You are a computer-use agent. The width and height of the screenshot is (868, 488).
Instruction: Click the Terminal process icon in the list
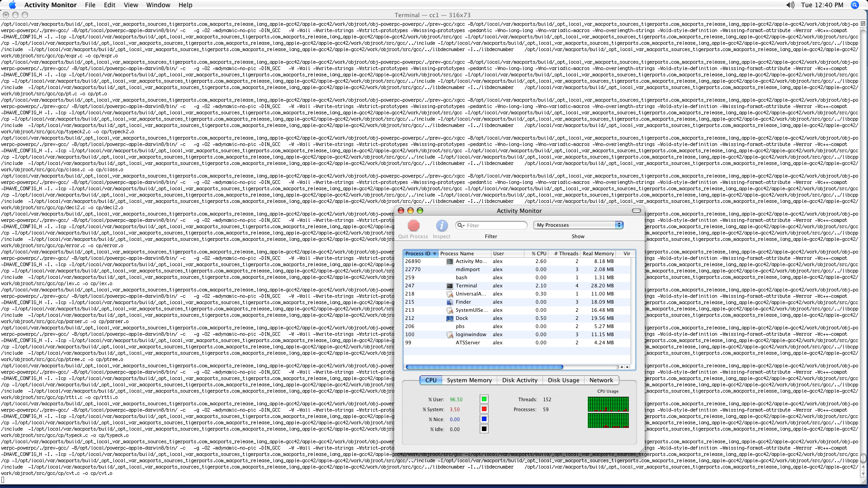pyautogui.click(x=450, y=286)
